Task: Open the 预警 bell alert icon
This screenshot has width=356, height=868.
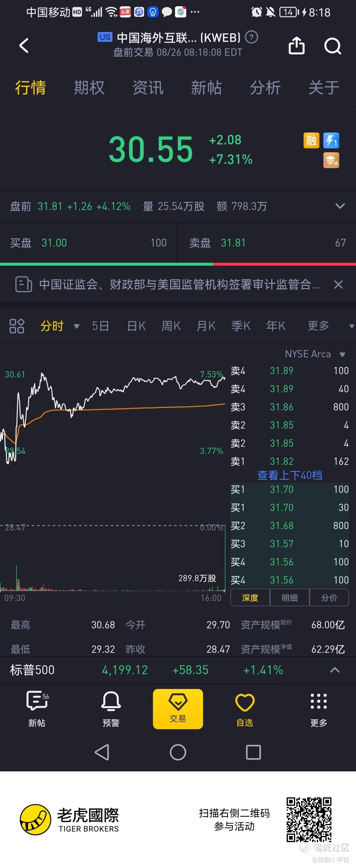Action: tap(111, 709)
